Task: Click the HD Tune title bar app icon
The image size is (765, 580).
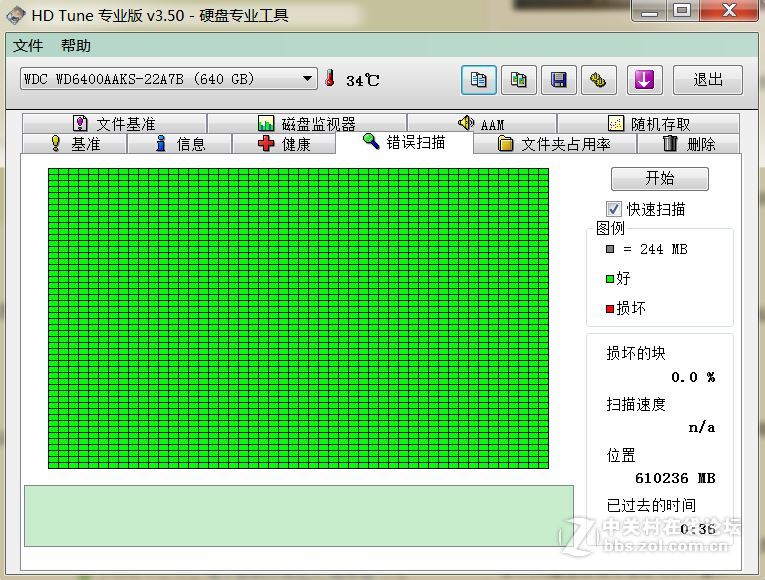Action: point(16,15)
